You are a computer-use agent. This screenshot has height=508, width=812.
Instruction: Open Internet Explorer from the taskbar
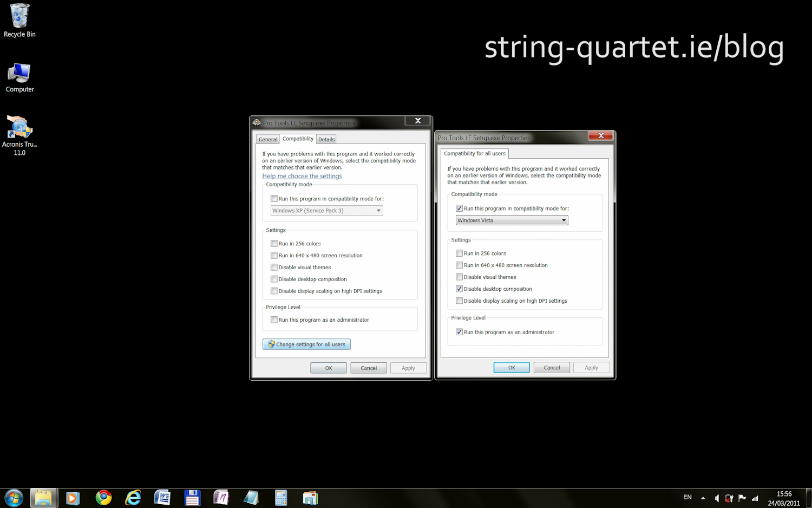click(133, 498)
